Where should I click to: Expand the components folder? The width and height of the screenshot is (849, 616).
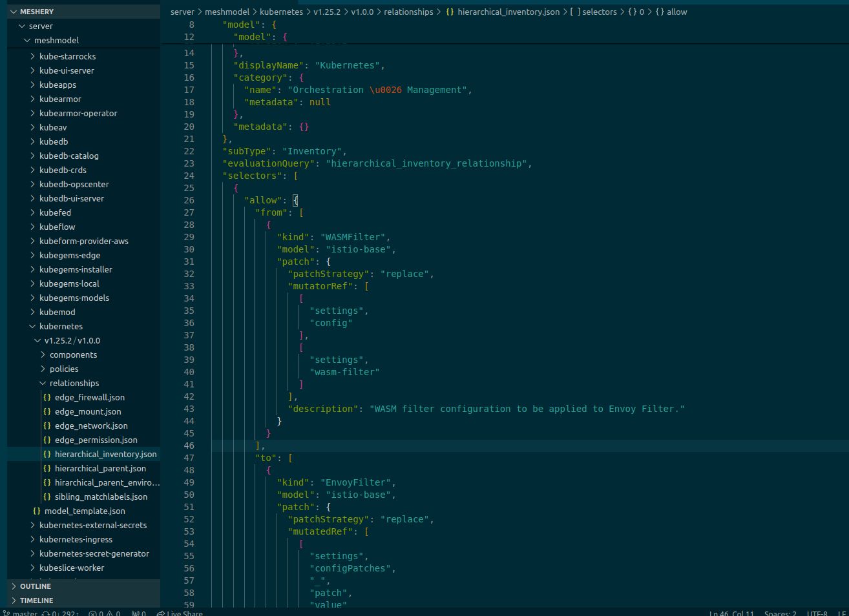point(43,354)
